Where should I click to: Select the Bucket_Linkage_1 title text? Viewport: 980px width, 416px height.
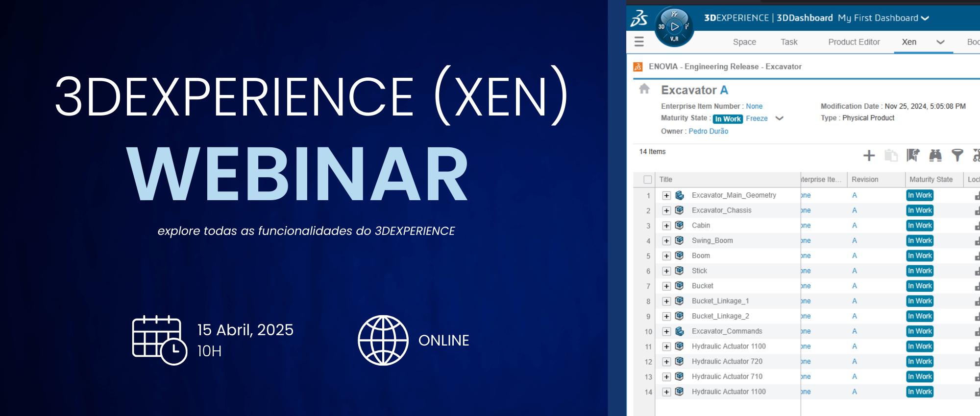tap(720, 301)
